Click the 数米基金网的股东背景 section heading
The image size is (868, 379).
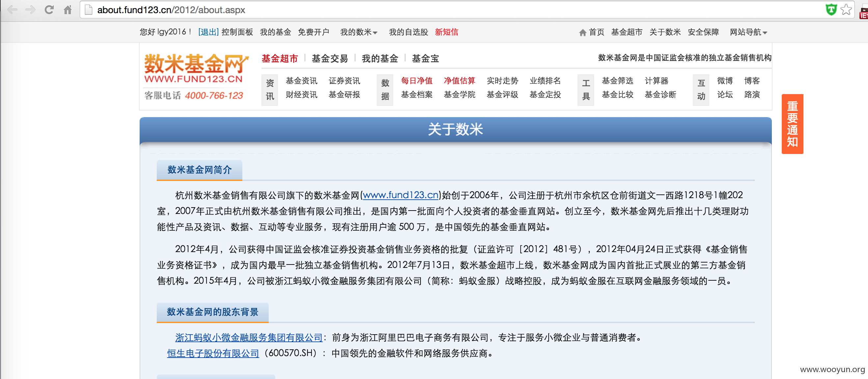tap(213, 312)
